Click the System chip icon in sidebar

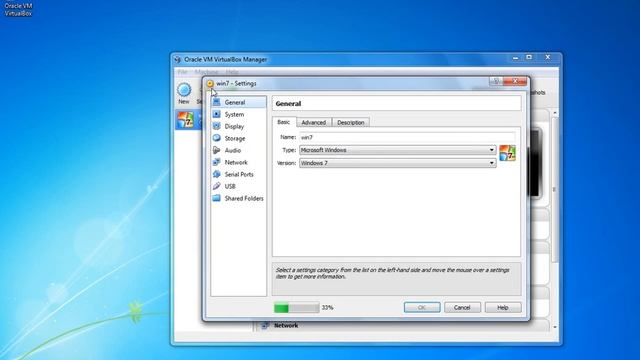click(217, 114)
